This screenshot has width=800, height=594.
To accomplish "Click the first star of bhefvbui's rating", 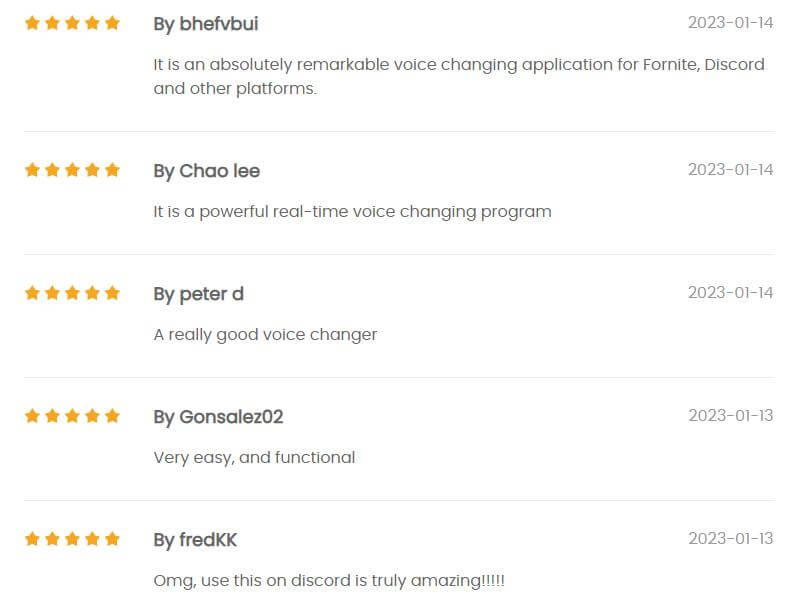I will [32, 23].
